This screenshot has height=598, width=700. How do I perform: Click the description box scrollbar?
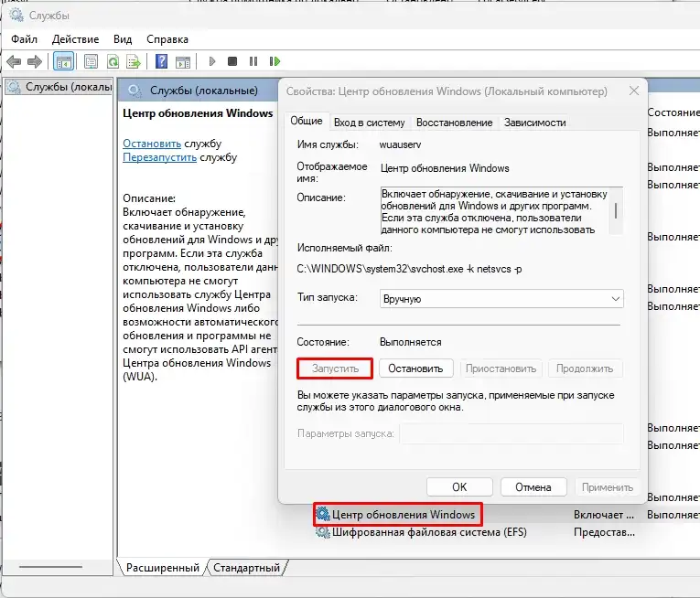[x=616, y=210]
